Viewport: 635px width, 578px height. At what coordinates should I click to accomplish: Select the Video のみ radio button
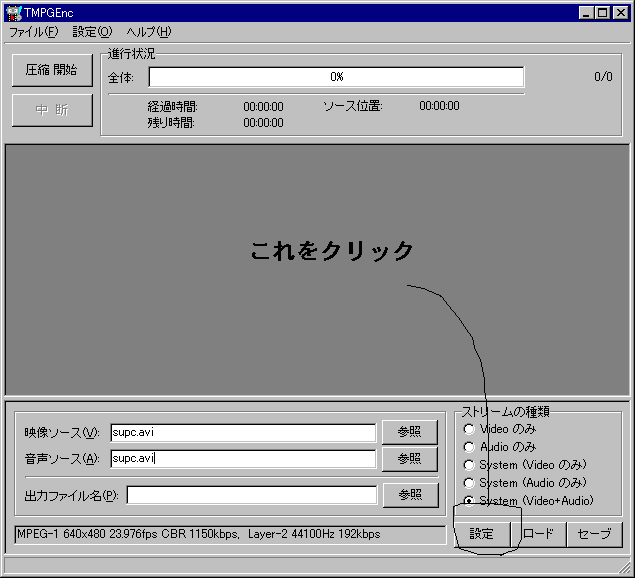469,429
